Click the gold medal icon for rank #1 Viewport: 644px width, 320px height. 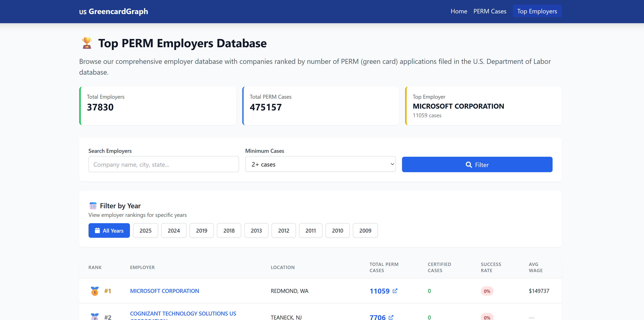[x=95, y=291]
